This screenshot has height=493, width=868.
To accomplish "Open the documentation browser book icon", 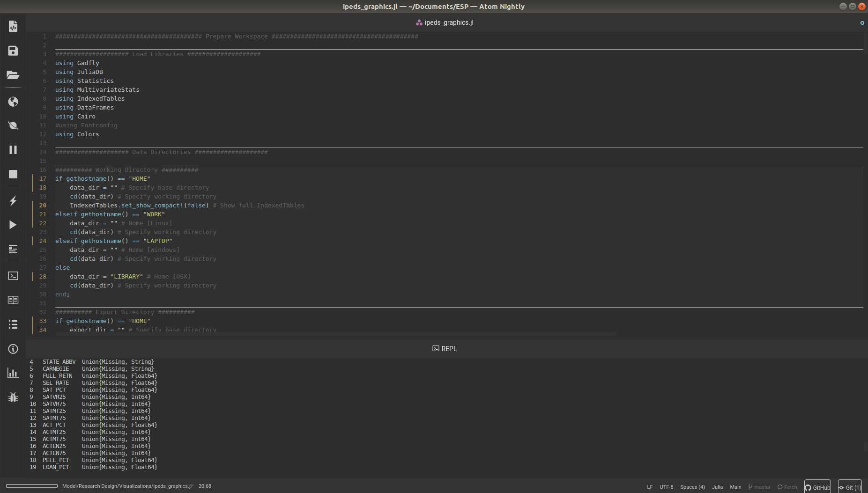I will pyautogui.click(x=13, y=300).
